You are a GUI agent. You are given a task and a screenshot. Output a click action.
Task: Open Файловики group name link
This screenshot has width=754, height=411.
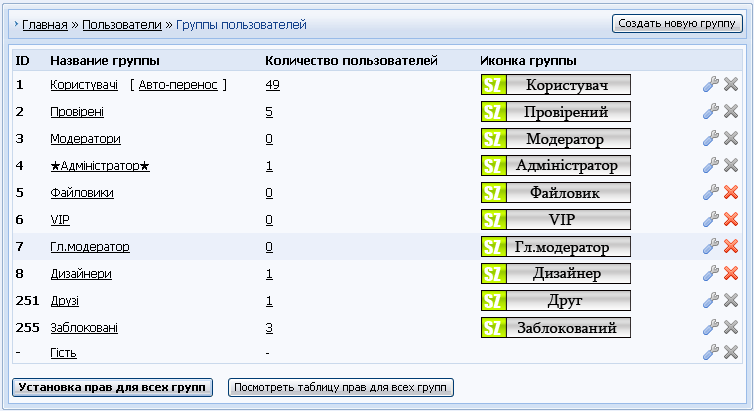82,193
